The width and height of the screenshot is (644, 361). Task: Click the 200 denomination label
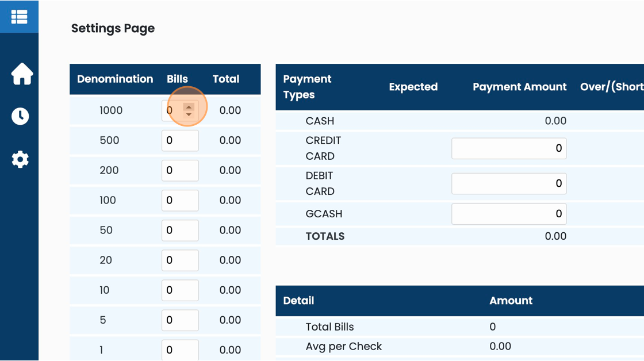click(x=109, y=170)
